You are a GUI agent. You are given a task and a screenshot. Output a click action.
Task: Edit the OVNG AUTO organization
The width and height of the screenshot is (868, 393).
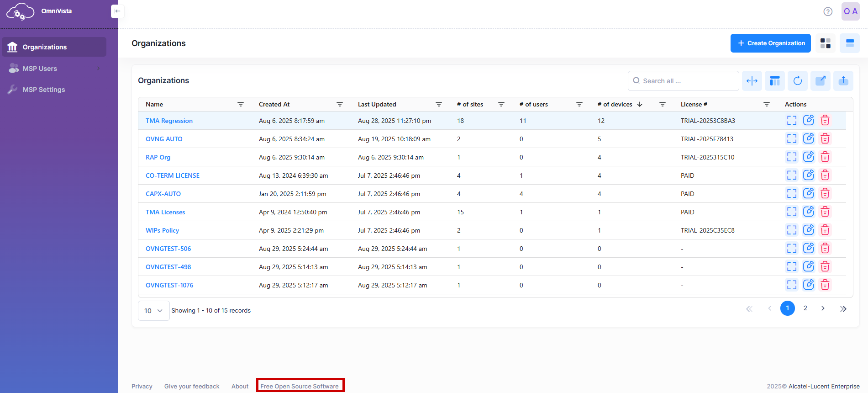click(808, 138)
